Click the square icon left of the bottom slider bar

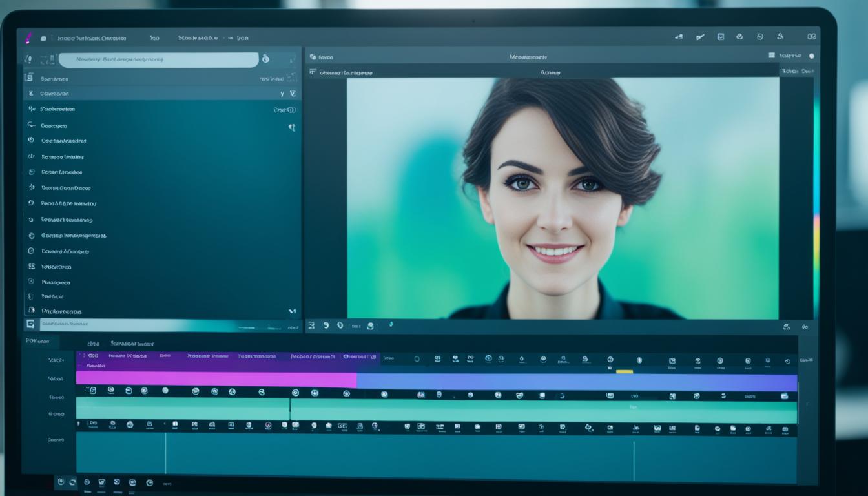(30, 324)
